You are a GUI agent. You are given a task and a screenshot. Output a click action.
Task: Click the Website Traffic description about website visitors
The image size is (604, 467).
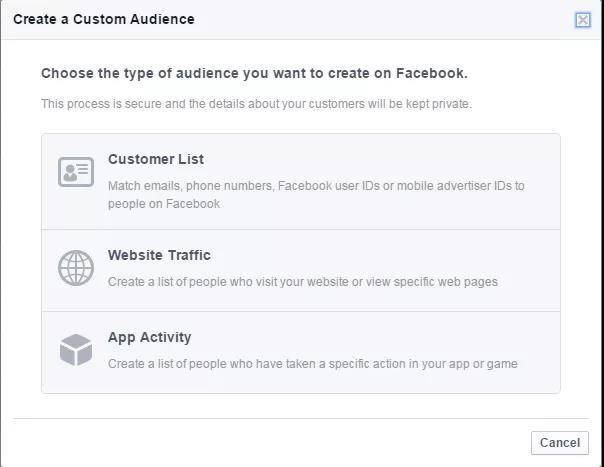pyautogui.click(x=302, y=282)
